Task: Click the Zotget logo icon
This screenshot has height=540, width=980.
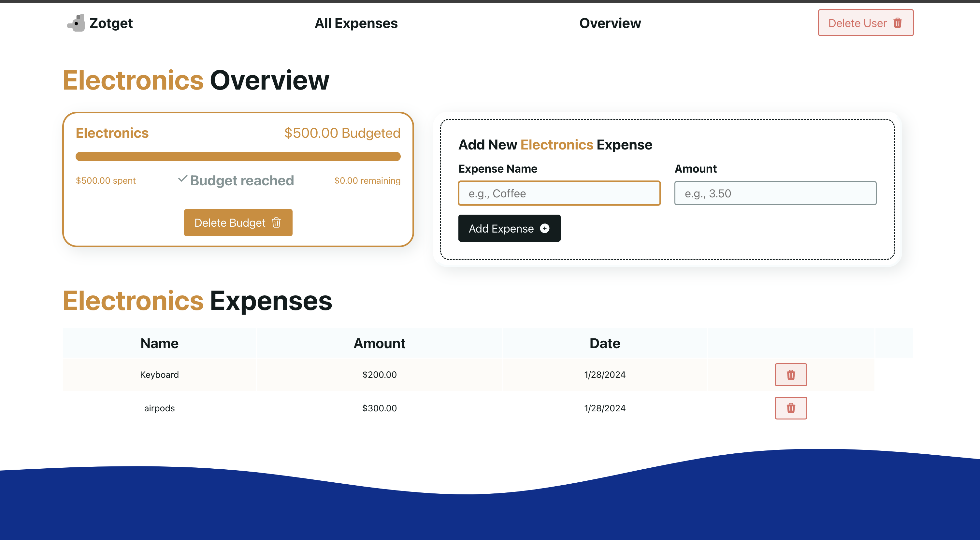Action: [x=77, y=23]
